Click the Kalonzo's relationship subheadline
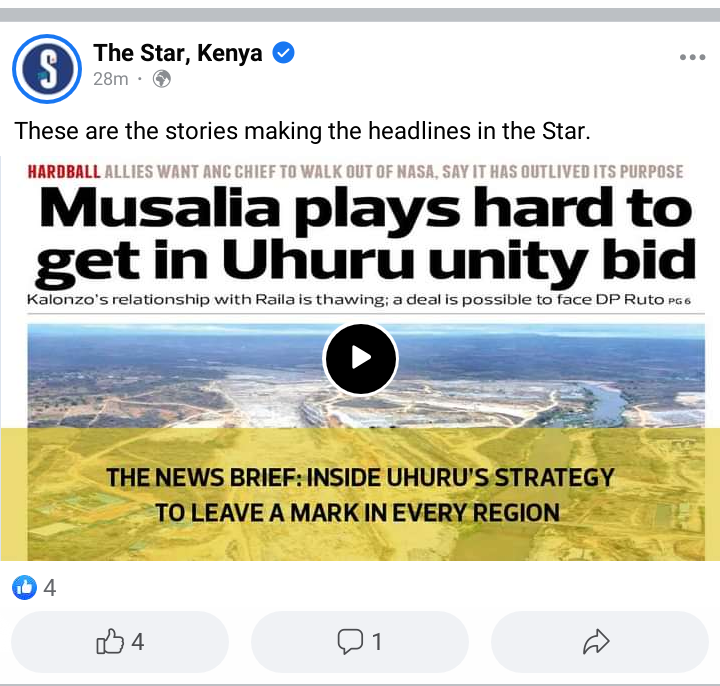720x686 pixels. 359,300
